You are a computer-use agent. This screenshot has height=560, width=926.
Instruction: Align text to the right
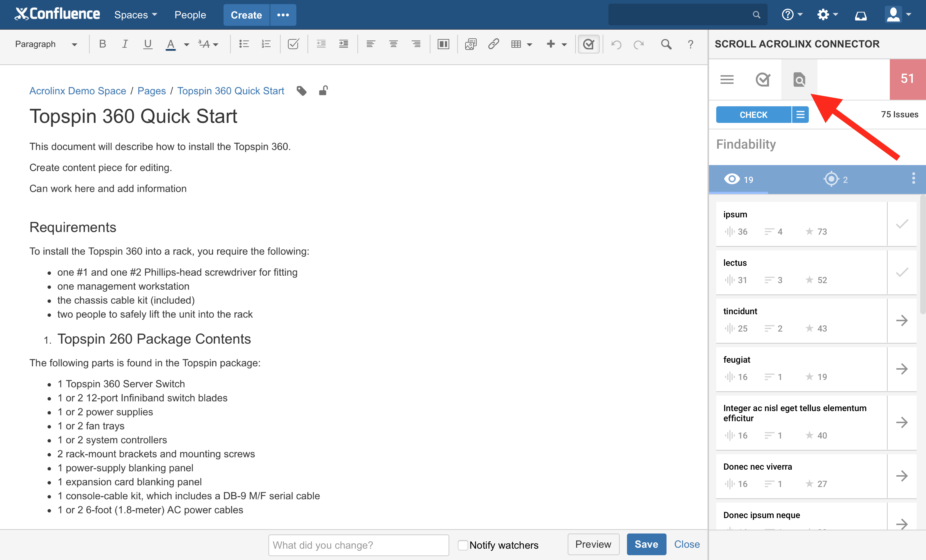coord(416,44)
